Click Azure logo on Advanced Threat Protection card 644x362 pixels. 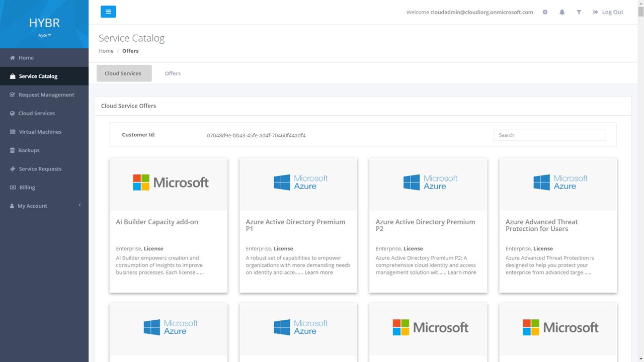click(x=560, y=183)
